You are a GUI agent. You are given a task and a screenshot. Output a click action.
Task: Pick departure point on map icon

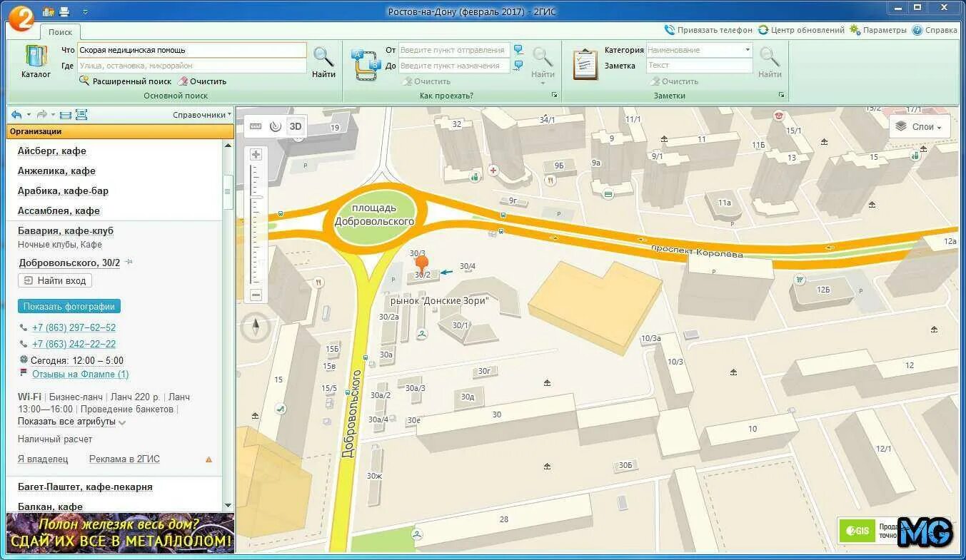click(x=518, y=50)
